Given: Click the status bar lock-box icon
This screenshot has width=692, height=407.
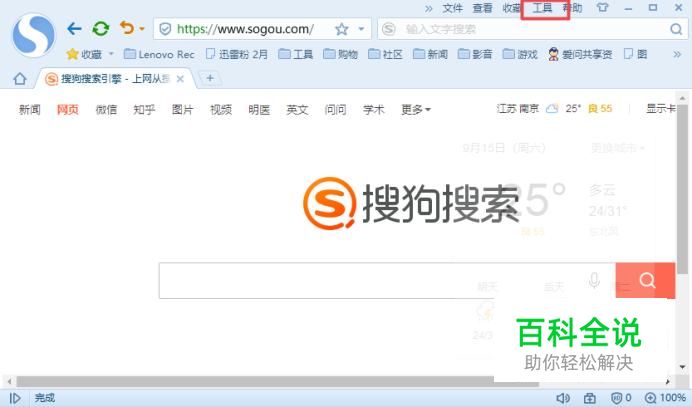Looking at the screenshot, I should 590,398.
